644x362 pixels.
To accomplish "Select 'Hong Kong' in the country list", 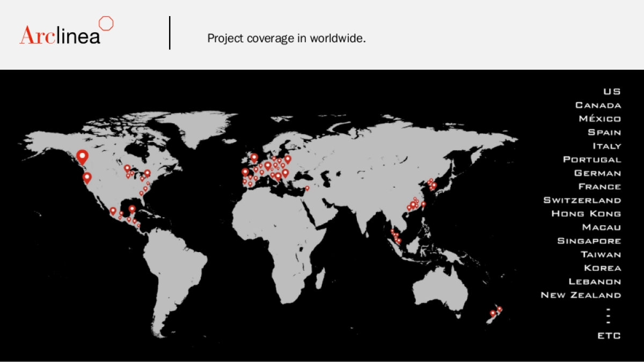I will pos(586,213).
